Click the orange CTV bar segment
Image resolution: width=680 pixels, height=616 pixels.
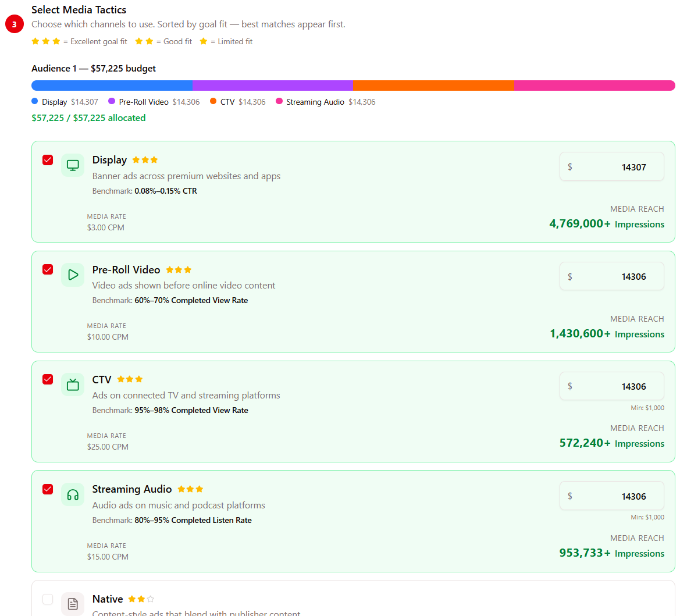tap(434, 86)
